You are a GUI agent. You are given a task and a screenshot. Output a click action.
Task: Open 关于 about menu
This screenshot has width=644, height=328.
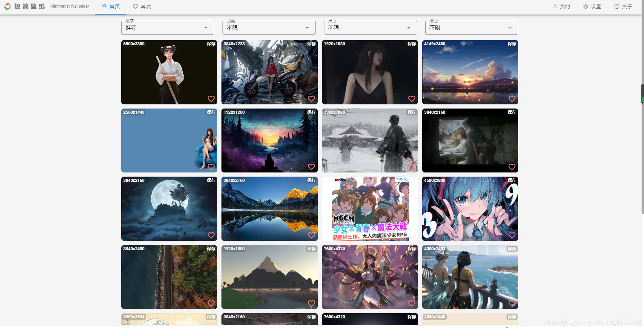623,7
